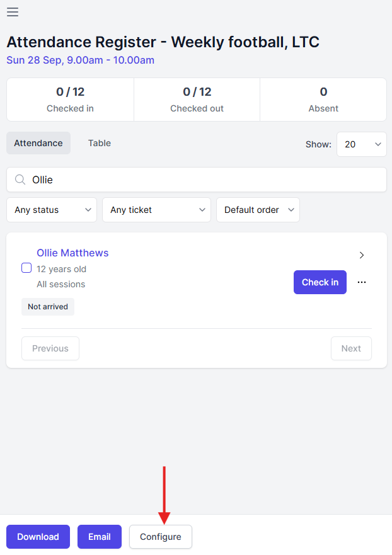Go to the Previous page
Image resolution: width=392 pixels, height=555 pixels.
50,348
